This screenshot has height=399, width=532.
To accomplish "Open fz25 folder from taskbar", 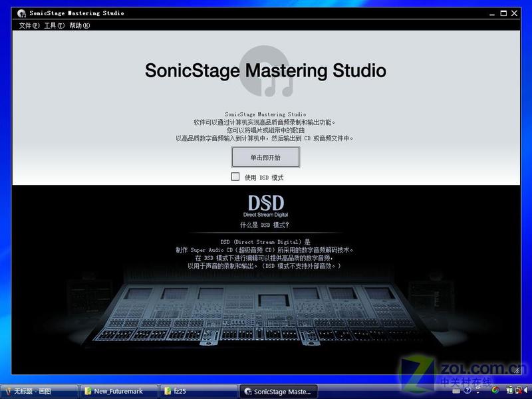I will tap(198, 391).
